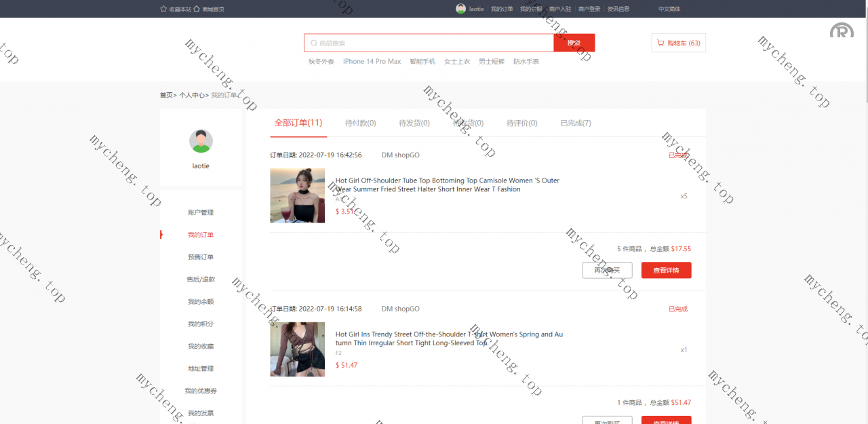The image size is (868, 424).
Task: Click the red 搜索 search button
Action: click(574, 43)
